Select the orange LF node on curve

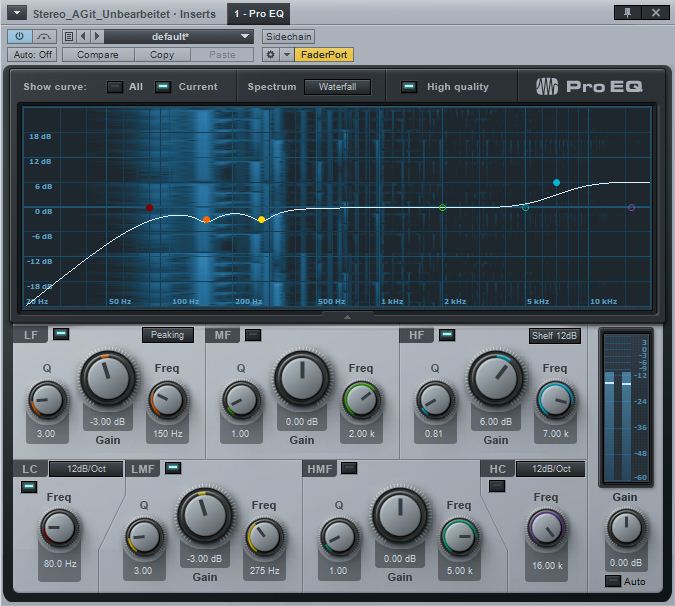coord(207,220)
